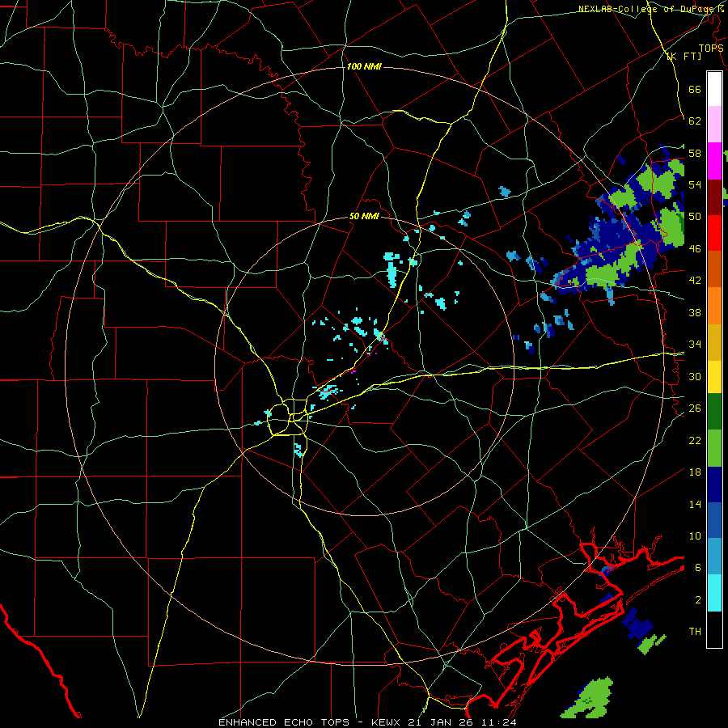This screenshot has width=728, height=728.
Task: Select the magenta swatch in the color scale
Action: [714, 161]
